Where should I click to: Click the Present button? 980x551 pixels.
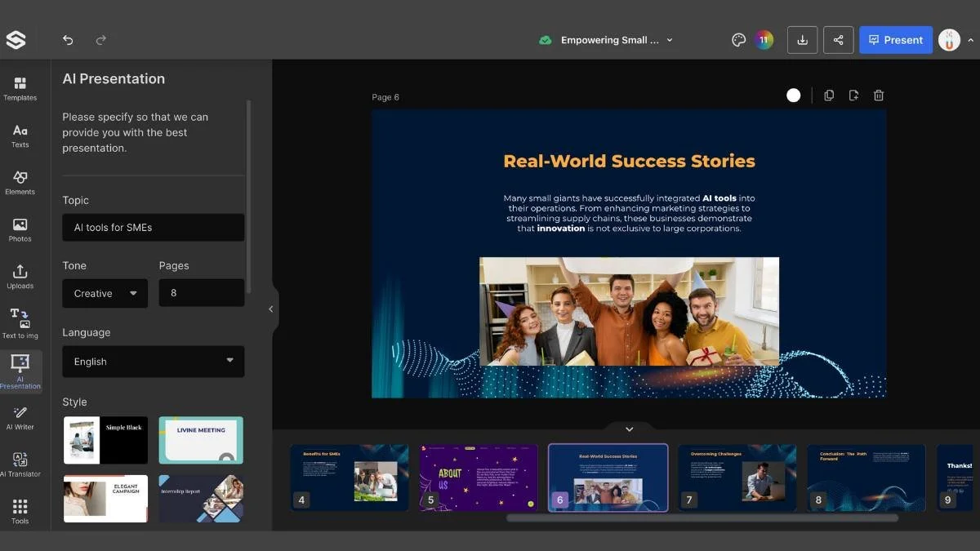(x=896, y=39)
